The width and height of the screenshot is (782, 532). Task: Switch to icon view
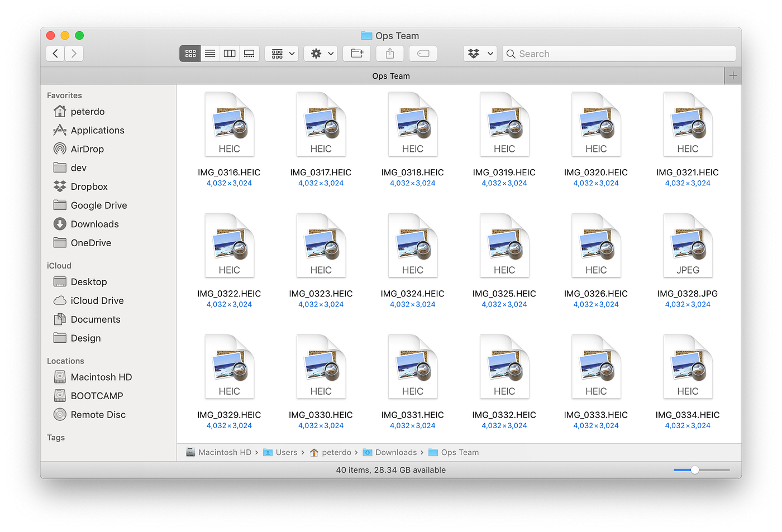[x=190, y=53]
